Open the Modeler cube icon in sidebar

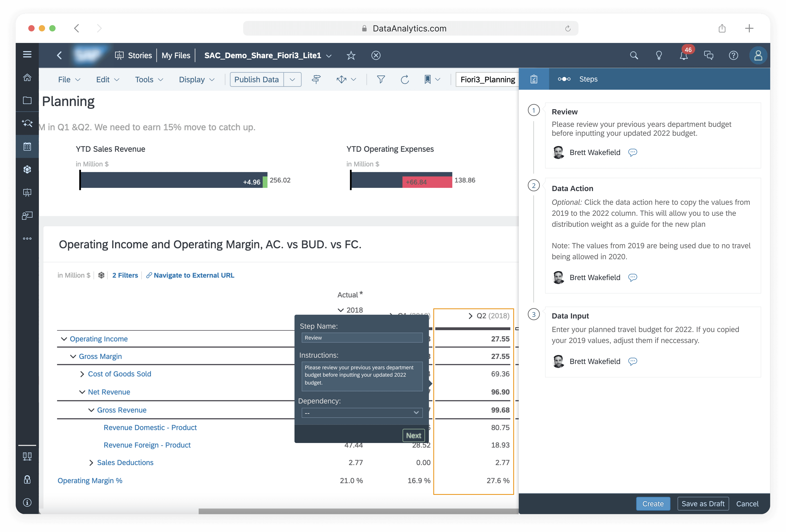tap(27, 169)
